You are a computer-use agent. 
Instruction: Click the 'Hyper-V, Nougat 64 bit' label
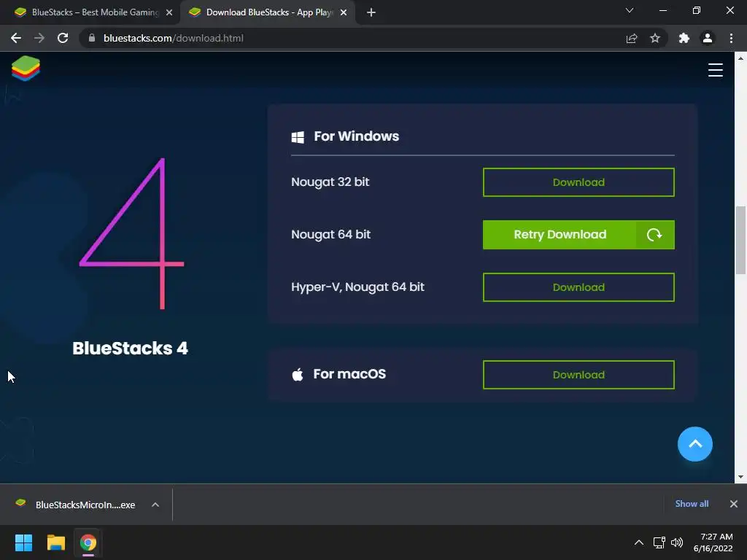357,287
